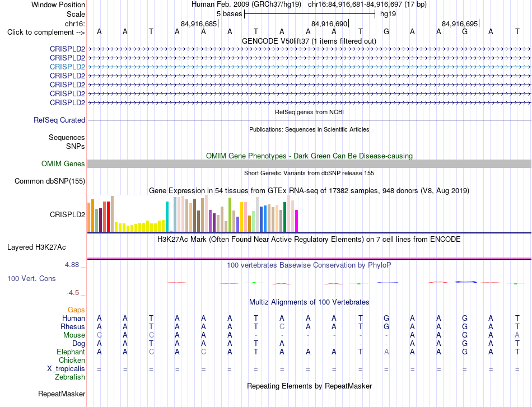532x407 pixels.
Task: Click the X_tropicalis species label
Action: 66,369
